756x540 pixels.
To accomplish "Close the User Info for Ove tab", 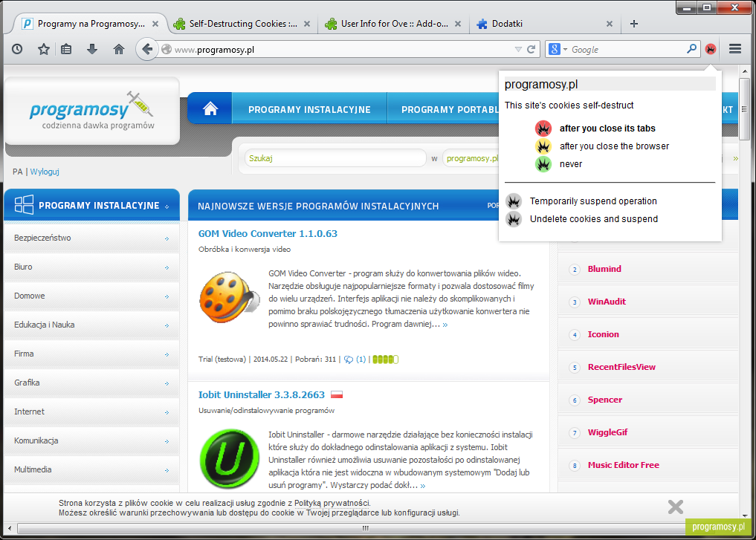I will 458,24.
